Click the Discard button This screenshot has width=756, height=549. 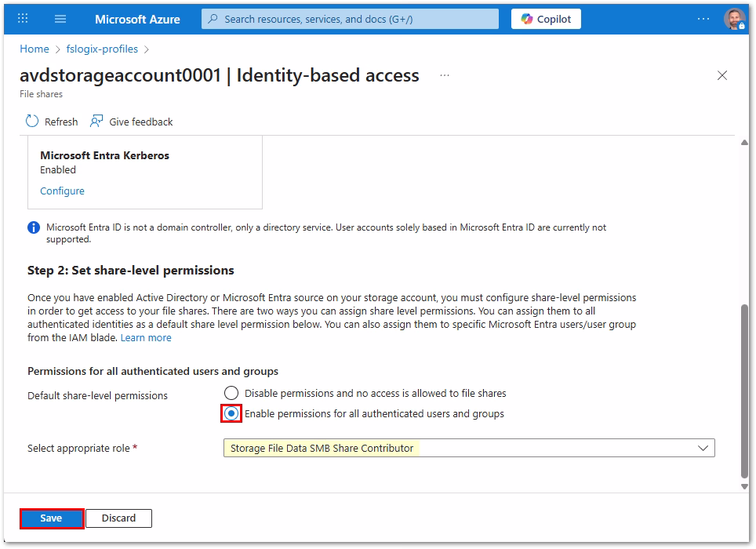pos(118,518)
